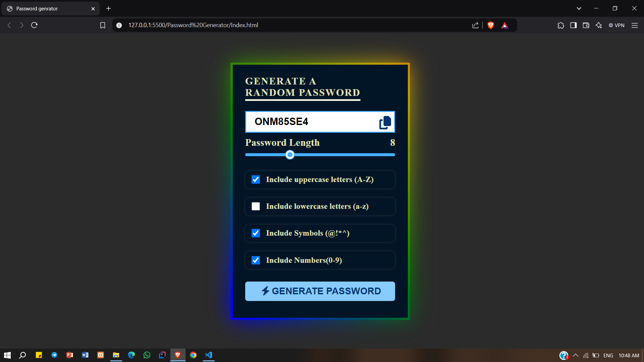Viewport: 644px width, 362px height.
Task: Open the extensions puzzle icon
Action: point(561,25)
